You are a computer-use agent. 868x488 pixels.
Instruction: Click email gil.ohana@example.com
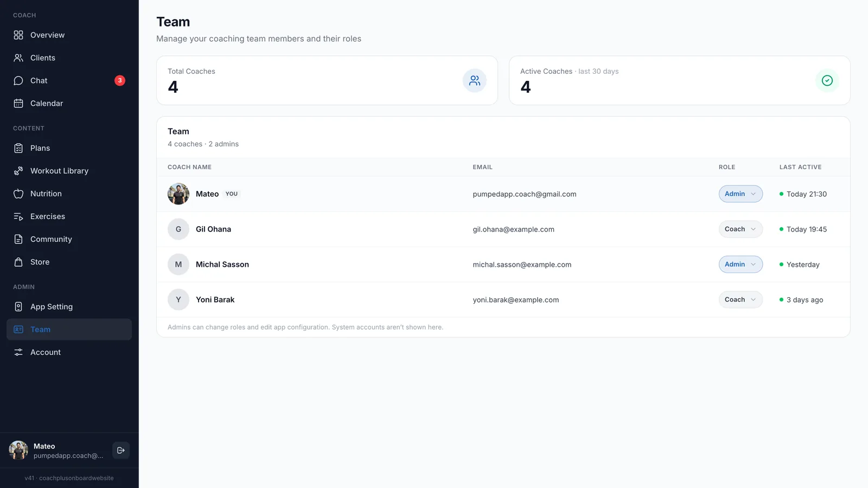click(x=513, y=229)
